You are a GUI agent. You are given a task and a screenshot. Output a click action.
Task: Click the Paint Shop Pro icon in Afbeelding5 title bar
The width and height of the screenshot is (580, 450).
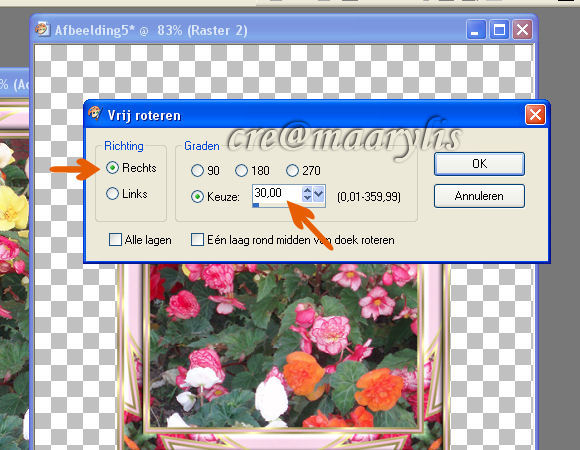point(42,30)
